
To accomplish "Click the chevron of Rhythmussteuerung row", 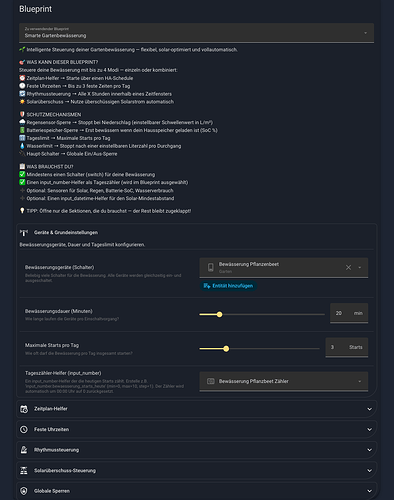I will 369,450.
